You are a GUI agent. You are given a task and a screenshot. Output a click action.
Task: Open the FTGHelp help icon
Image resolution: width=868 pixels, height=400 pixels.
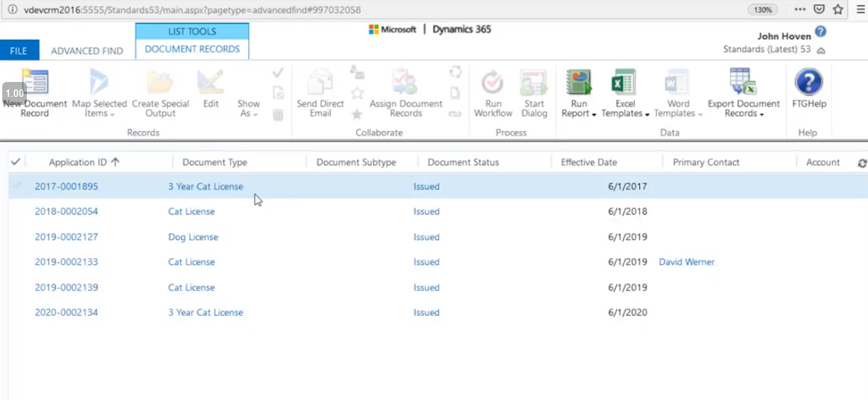coord(808,83)
